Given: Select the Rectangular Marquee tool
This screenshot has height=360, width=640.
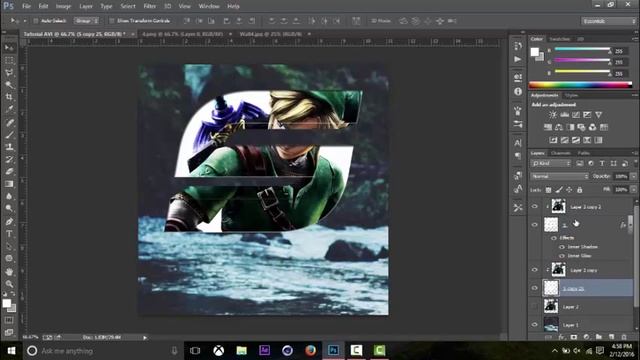Looking at the screenshot, I should point(9,60).
